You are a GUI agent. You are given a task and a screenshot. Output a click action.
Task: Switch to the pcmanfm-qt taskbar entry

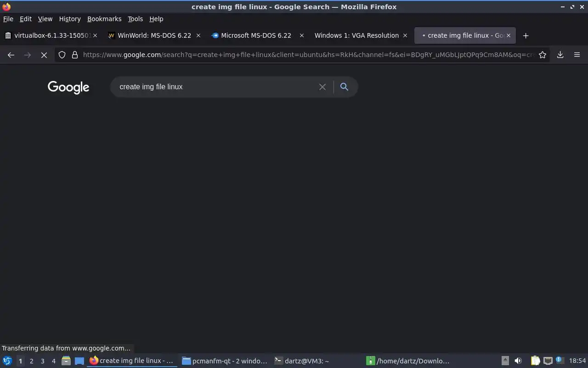tap(225, 361)
